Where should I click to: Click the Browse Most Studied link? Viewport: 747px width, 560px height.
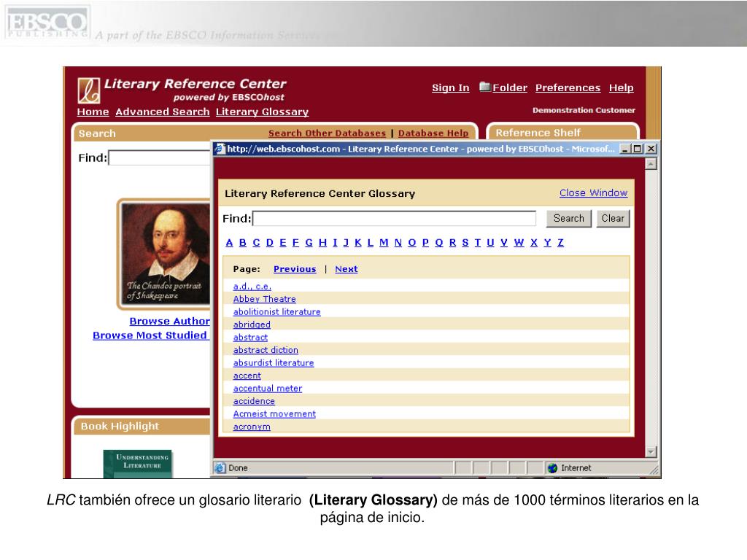pos(150,335)
